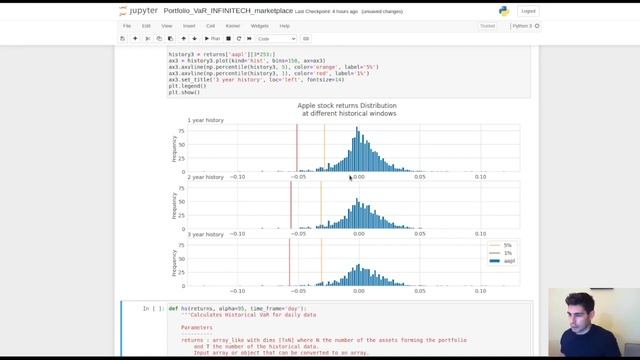Open the Insert menu

pos(189,26)
